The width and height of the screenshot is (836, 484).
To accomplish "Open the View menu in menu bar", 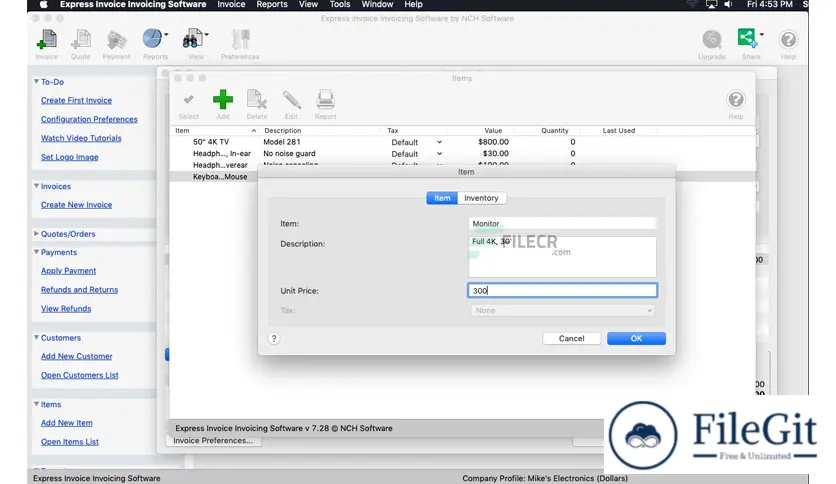I will [x=308, y=4].
